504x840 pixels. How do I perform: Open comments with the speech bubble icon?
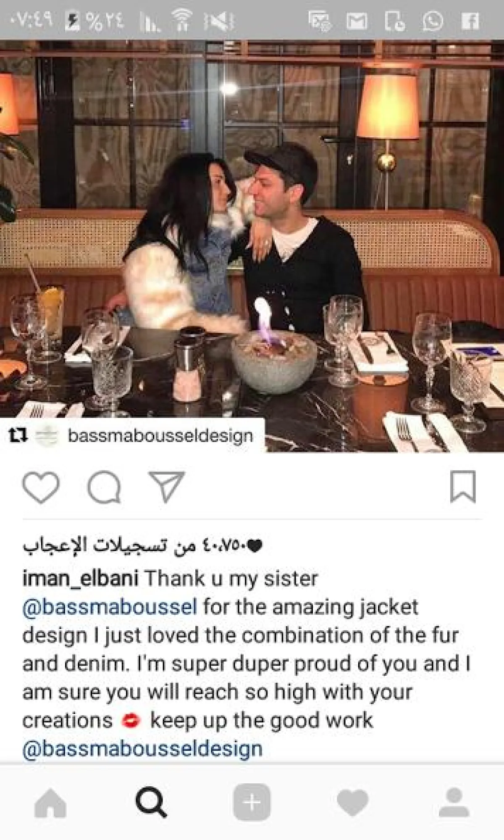pos(104,487)
